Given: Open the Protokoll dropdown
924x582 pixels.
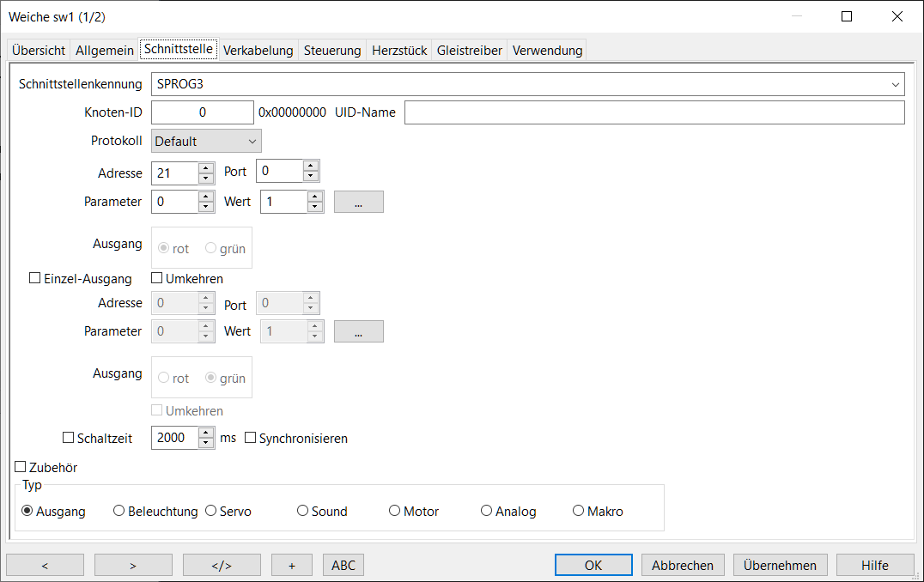Looking at the screenshot, I should tap(206, 141).
